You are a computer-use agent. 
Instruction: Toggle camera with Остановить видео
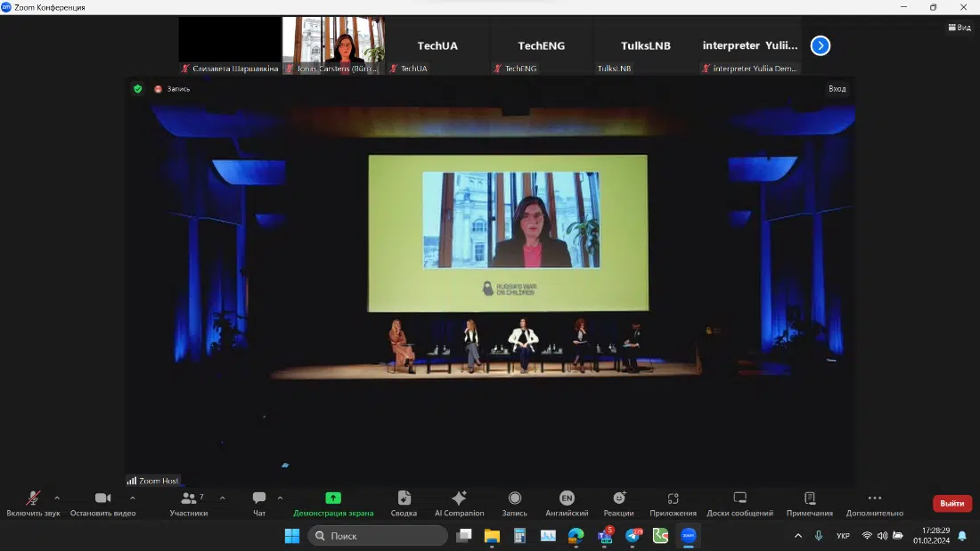(102, 499)
